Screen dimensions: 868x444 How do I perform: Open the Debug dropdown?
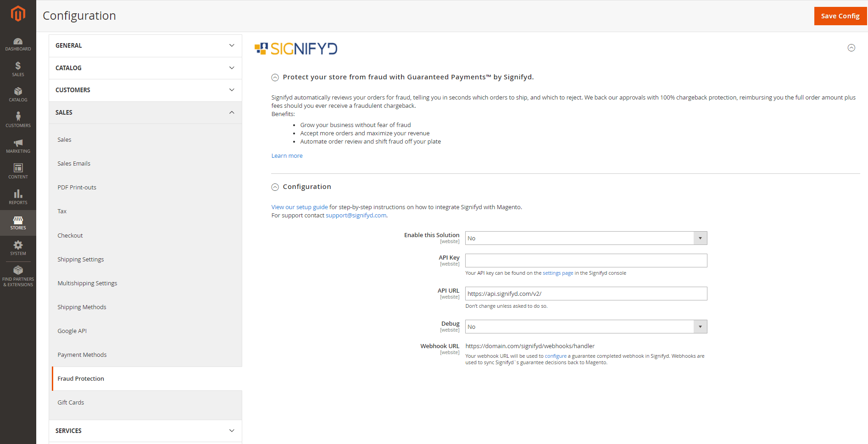point(586,327)
